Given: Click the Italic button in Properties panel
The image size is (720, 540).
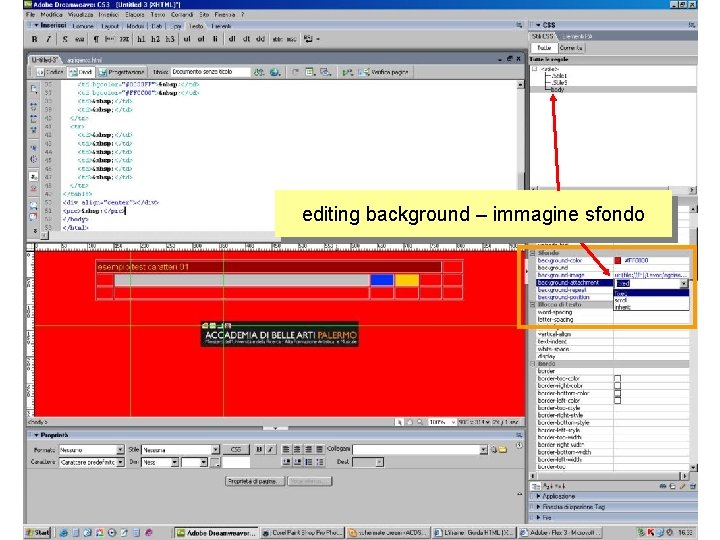Looking at the screenshot, I should [x=270, y=450].
